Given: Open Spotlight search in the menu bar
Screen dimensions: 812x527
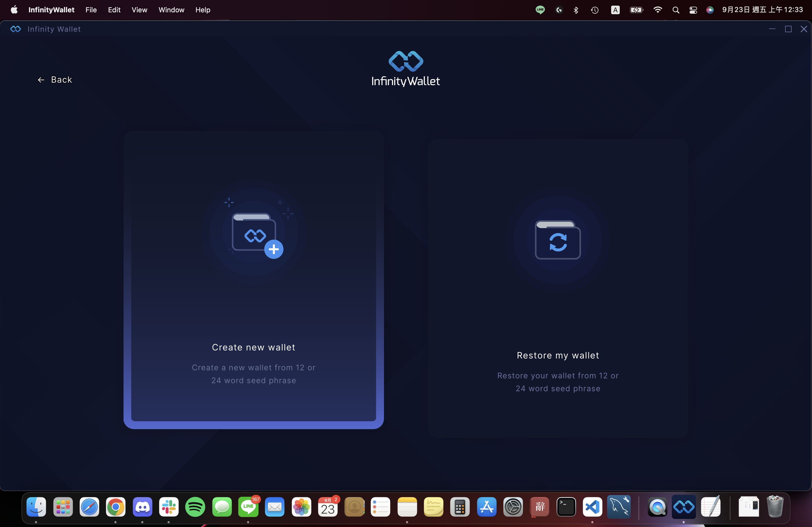Looking at the screenshot, I should pos(676,10).
